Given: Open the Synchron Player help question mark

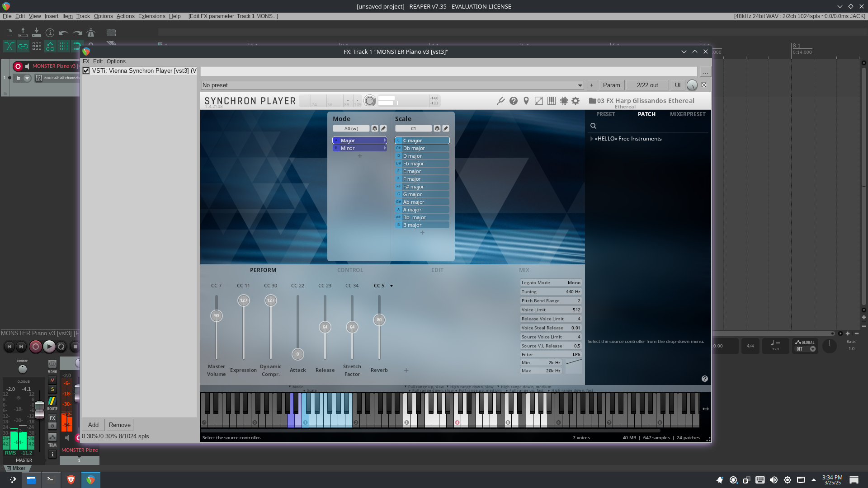Looking at the screenshot, I should pos(514,101).
